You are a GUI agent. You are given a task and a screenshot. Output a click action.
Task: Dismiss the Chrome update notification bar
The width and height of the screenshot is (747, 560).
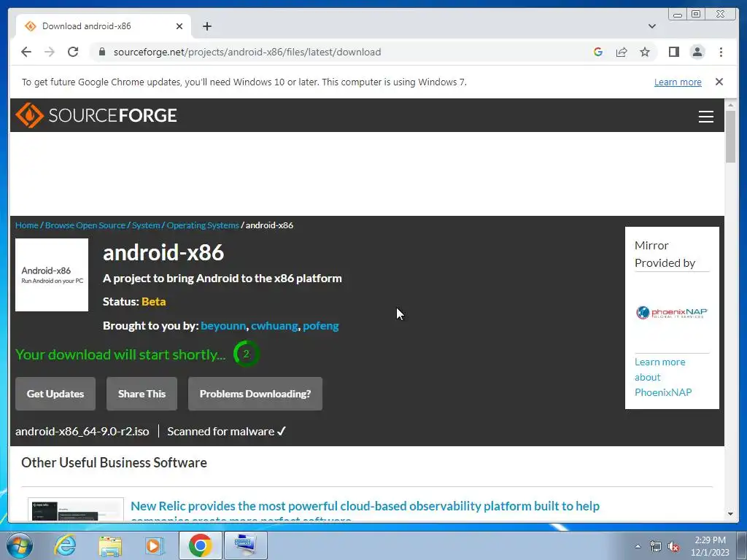pos(719,82)
